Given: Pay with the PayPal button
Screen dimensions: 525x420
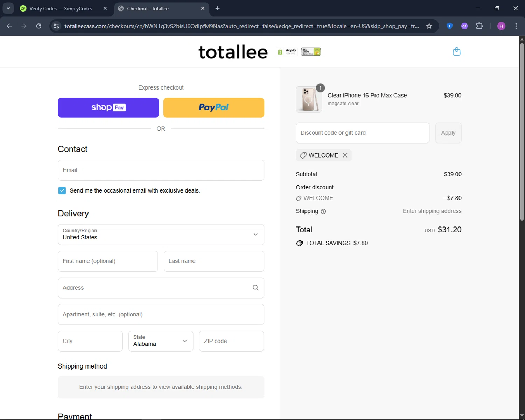Looking at the screenshot, I should click(x=214, y=107).
